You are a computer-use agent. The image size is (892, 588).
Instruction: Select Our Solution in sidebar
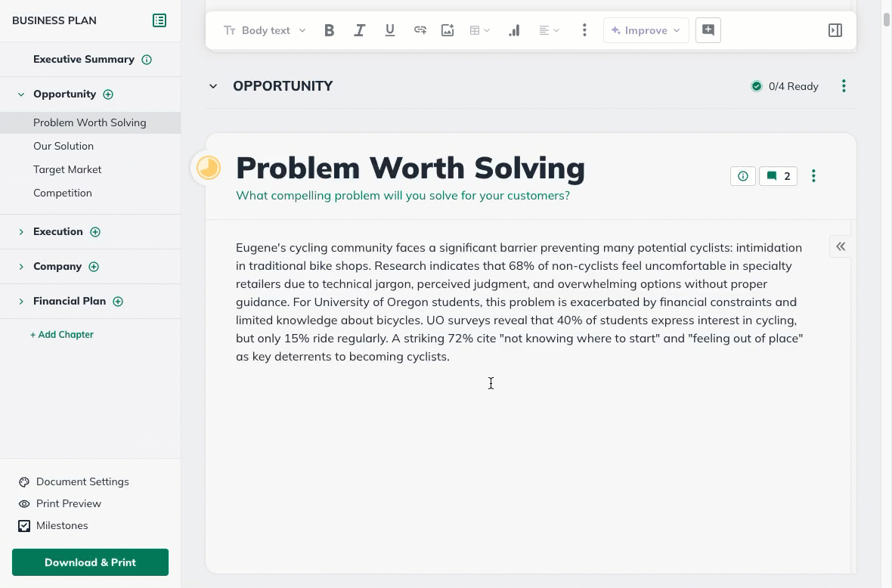coord(63,146)
